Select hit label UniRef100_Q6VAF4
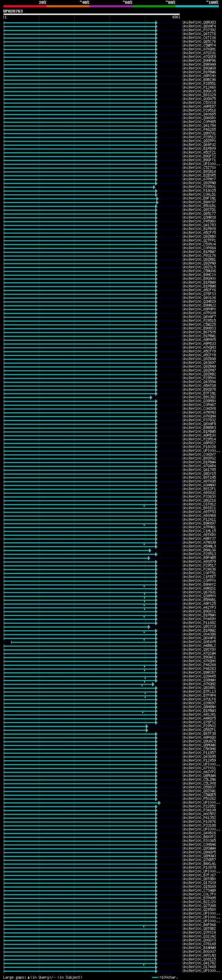 (x=199, y=26)
